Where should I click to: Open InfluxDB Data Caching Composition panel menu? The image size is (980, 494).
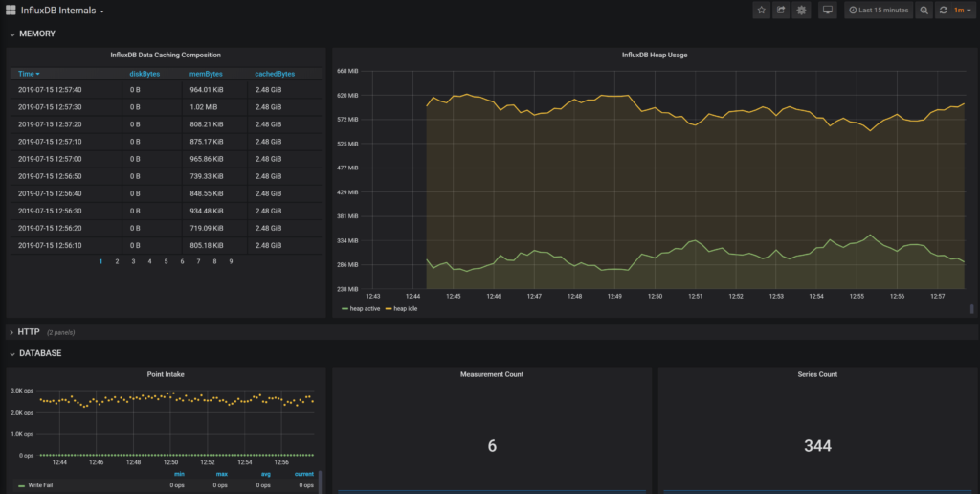coord(166,55)
